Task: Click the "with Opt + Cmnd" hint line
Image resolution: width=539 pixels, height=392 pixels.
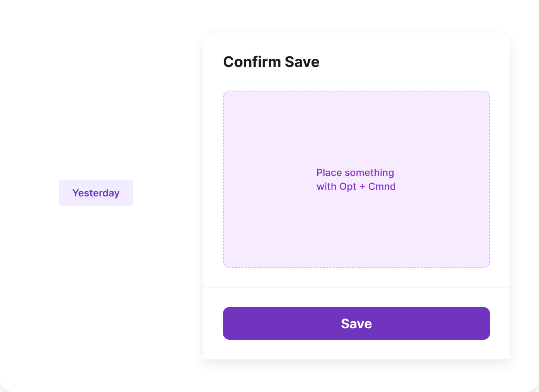Action: point(356,187)
